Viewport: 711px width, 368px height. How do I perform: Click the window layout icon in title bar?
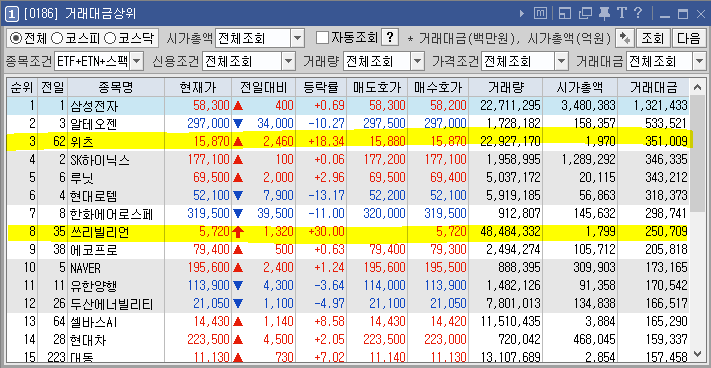pos(565,14)
